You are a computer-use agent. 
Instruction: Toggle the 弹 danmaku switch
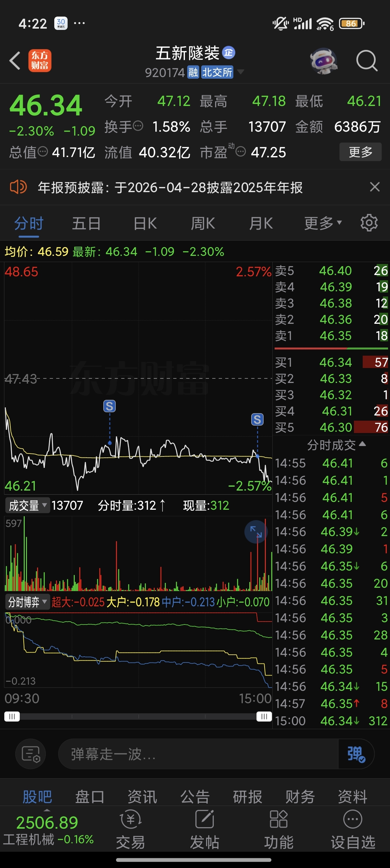click(356, 754)
